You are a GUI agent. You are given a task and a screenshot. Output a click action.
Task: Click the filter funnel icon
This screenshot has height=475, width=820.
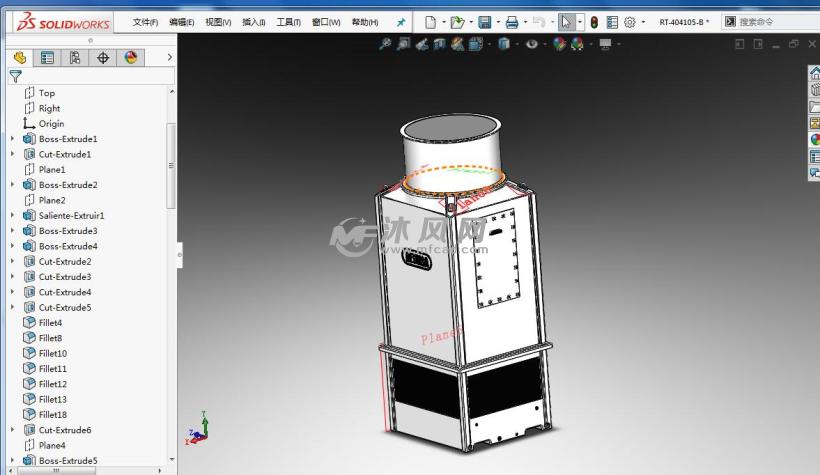15,76
